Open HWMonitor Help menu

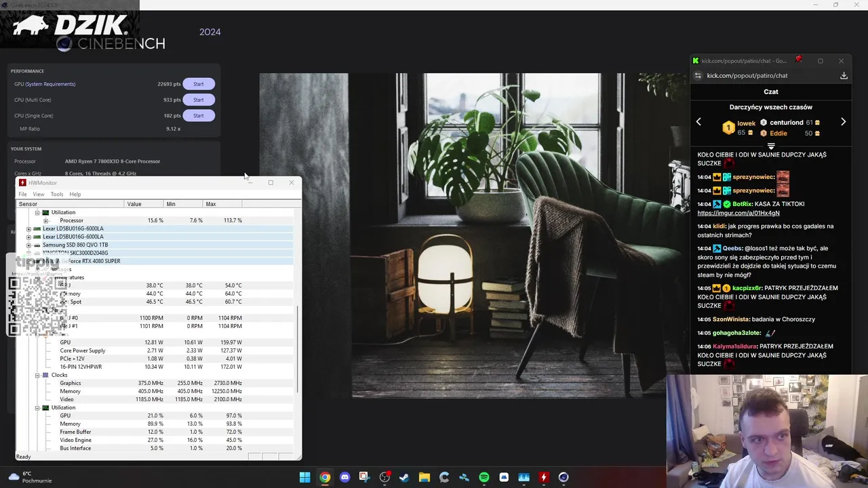pyautogui.click(x=75, y=195)
